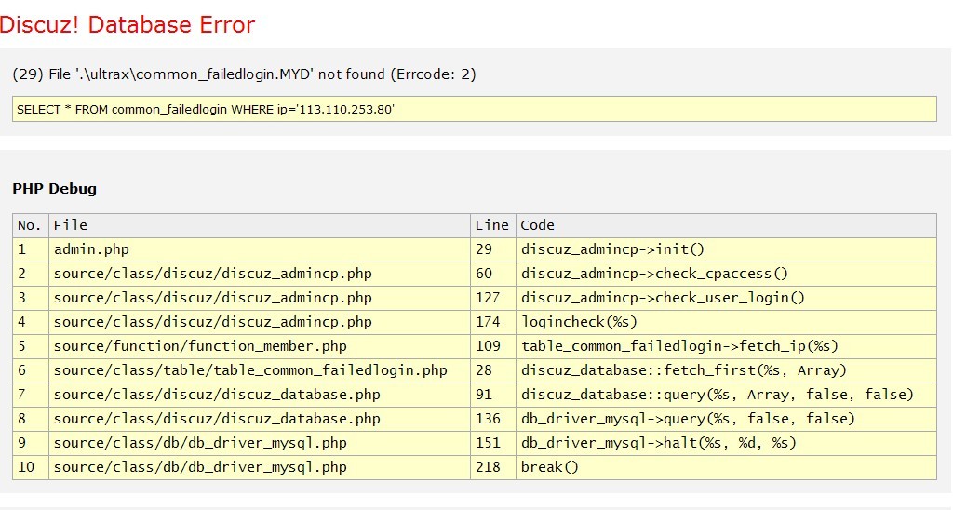Click 'table_common_failedlogin->fetch_ip(%s)' code cell

click(726, 347)
